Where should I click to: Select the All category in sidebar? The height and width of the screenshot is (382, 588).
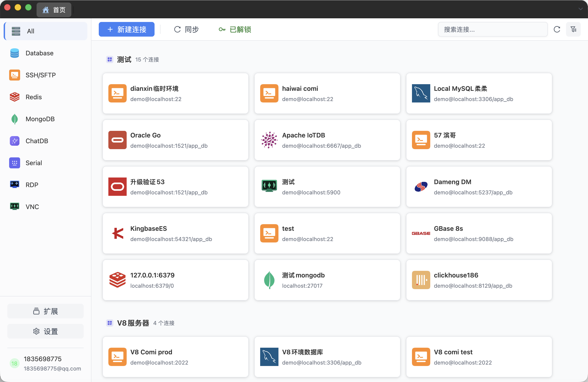coord(46,31)
